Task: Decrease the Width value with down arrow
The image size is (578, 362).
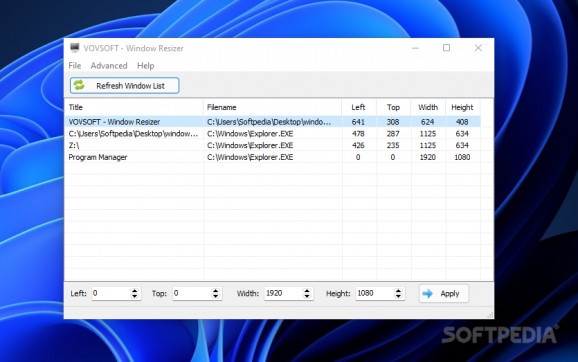Action: (307, 296)
